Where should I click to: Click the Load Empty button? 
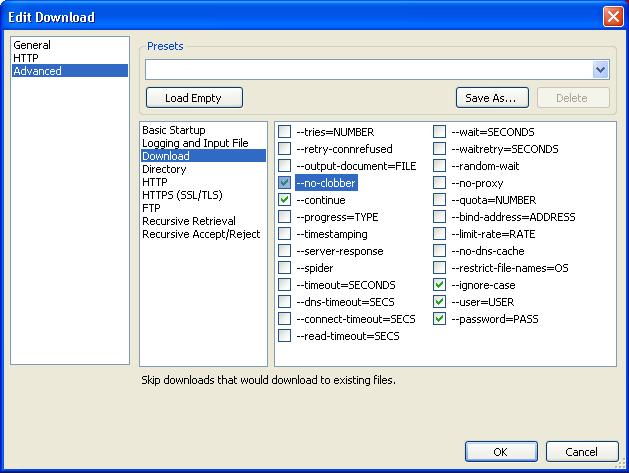click(x=194, y=98)
